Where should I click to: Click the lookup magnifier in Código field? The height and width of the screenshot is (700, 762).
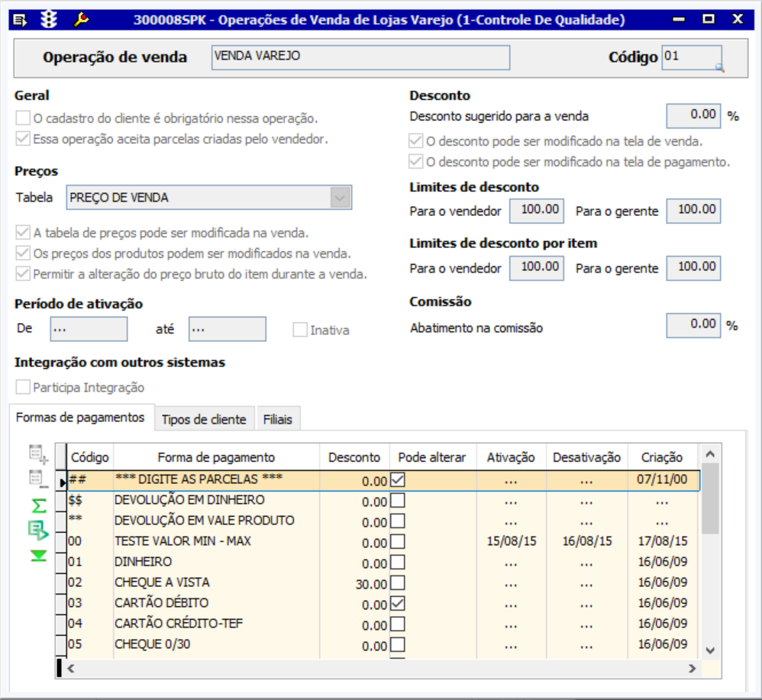pyautogui.click(x=720, y=68)
